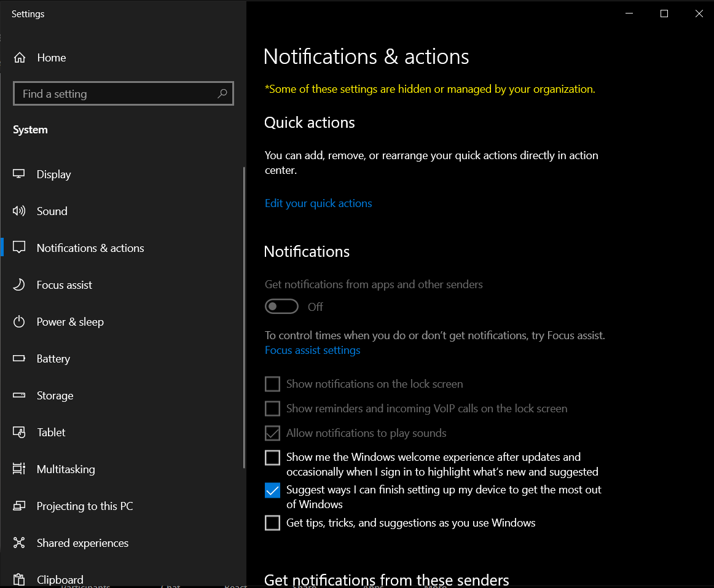Toggle Get notifications from apps switch
The width and height of the screenshot is (714, 588).
[281, 307]
